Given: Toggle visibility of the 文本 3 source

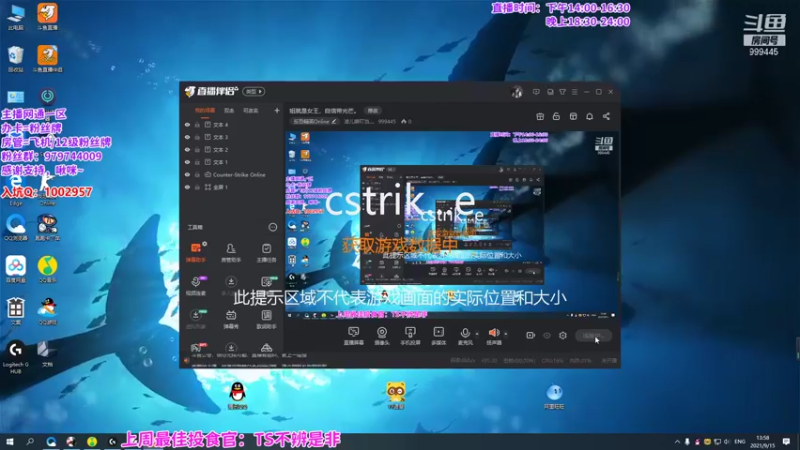Looking at the screenshot, I should (187, 137).
